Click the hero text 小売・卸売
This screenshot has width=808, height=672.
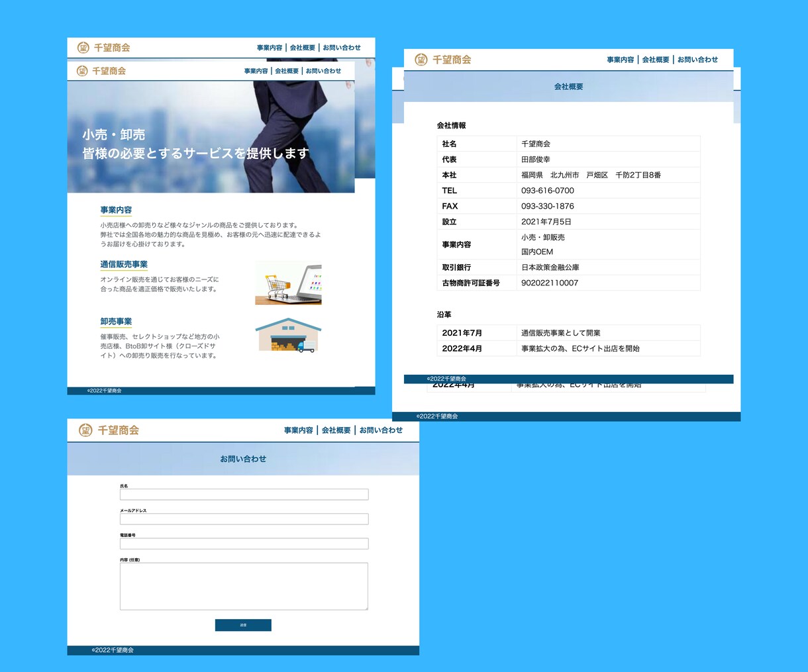113,134
